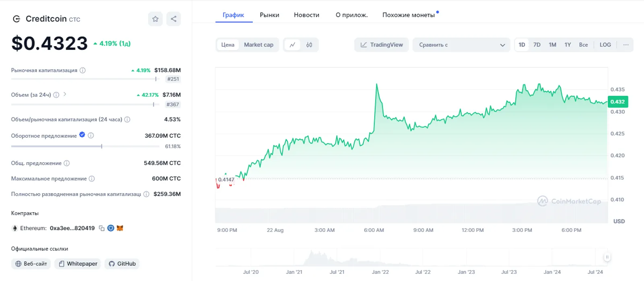Click verified badge next to Оборотное предложение
Viewport: 644px width, 281px height.
(82, 135)
